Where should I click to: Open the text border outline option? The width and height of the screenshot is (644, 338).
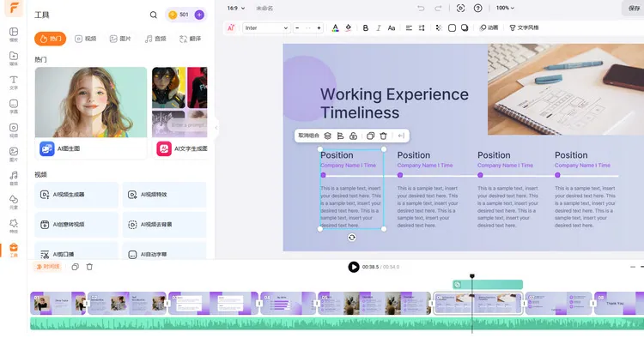(452, 28)
